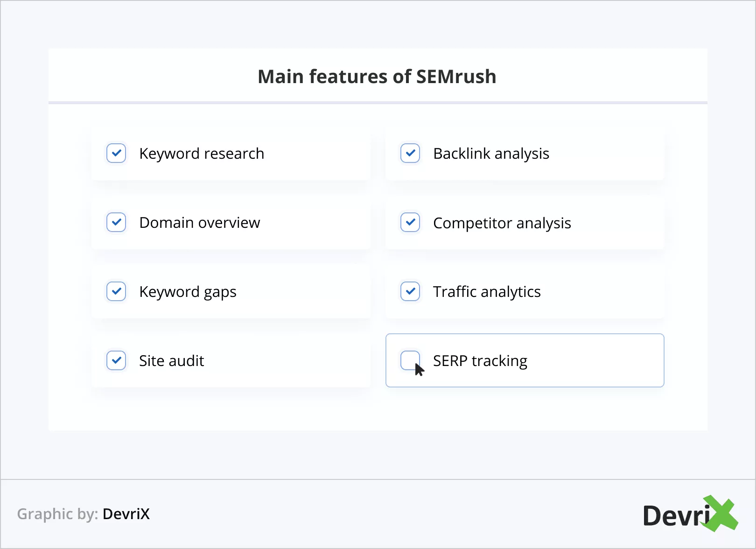
Task: Click the Traffic analytics label
Action: pos(487,292)
